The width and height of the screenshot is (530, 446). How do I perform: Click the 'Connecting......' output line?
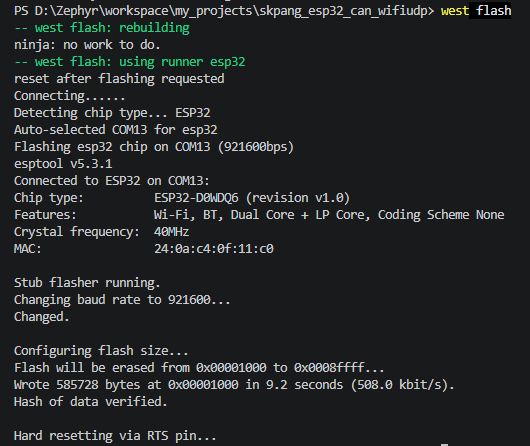70,96
